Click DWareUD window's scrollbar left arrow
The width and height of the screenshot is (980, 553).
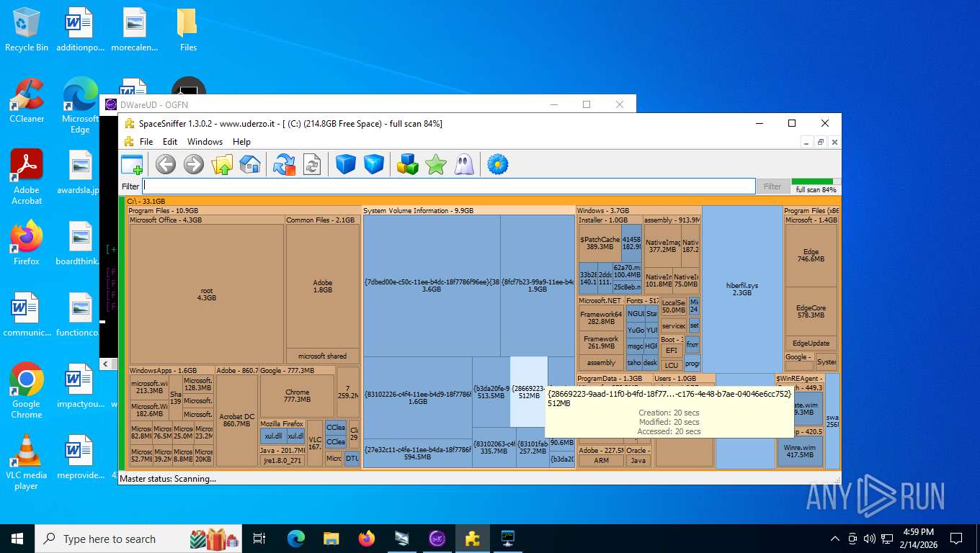click(105, 364)
